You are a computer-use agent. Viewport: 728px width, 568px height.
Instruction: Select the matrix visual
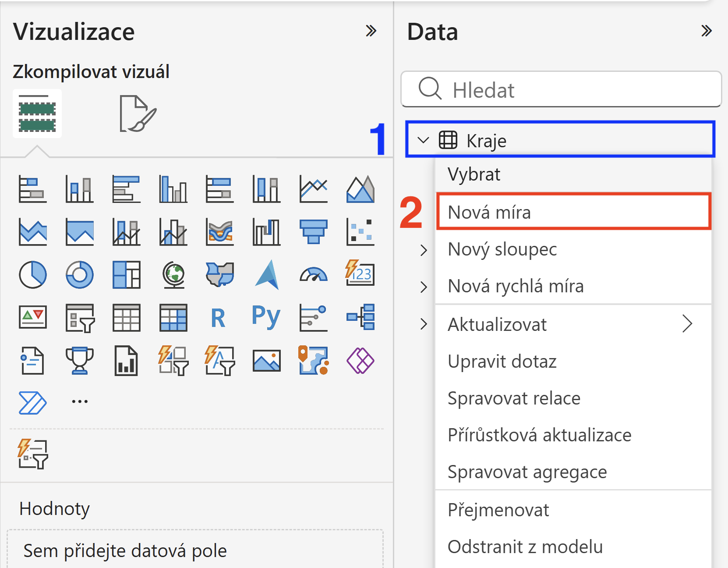pyautogui.click(x=173, y=318)
